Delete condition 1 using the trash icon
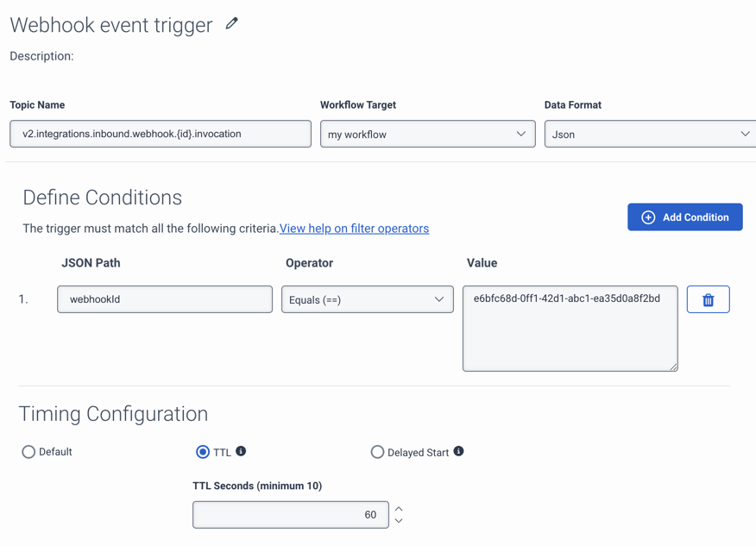The width and height of the screenshot is (756, 546). tap(708, 298)
